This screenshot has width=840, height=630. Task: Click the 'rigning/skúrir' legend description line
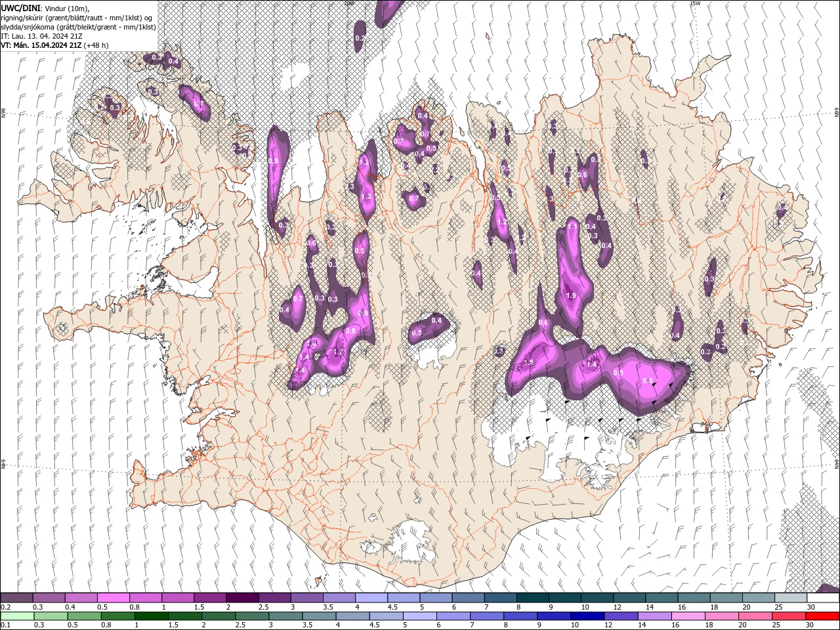click(77, 18)
